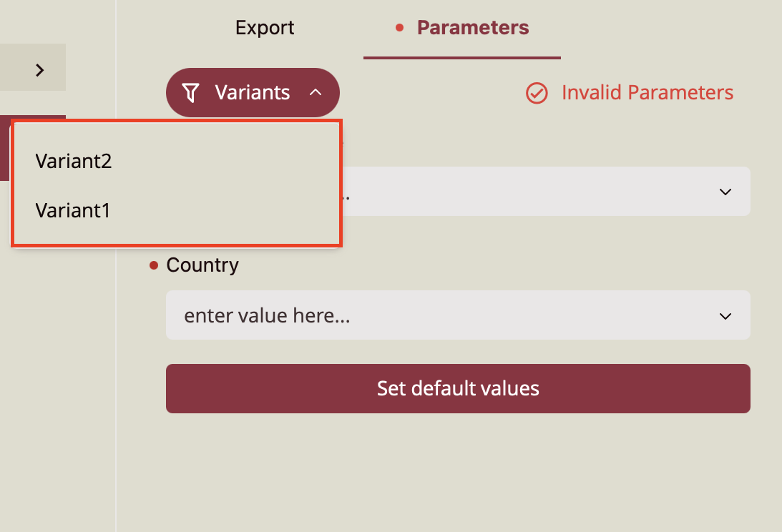Click the Invalid Parameters status text
This screenshot has width=782, height=532.
click(647, 93)
